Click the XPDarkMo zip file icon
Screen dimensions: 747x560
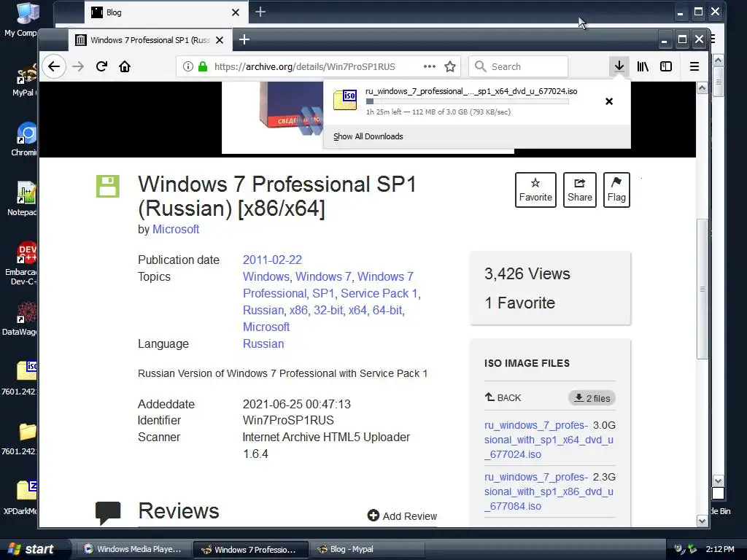coord(21,497)
